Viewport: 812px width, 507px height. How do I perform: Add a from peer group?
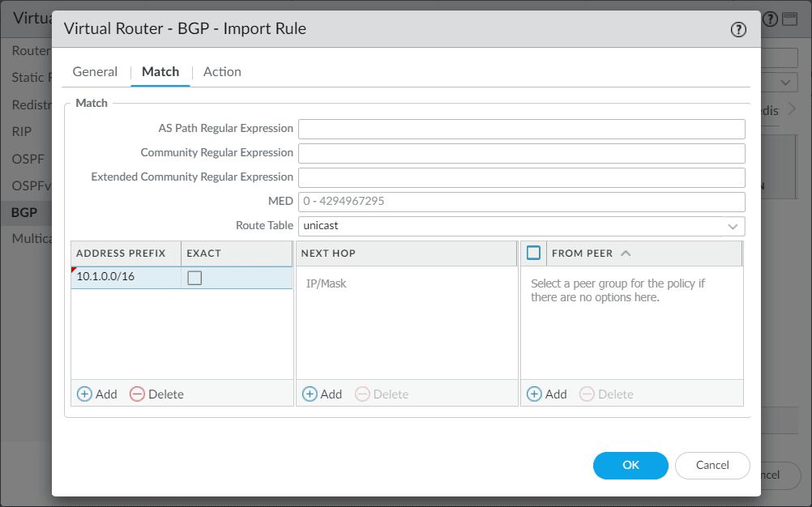546,394
